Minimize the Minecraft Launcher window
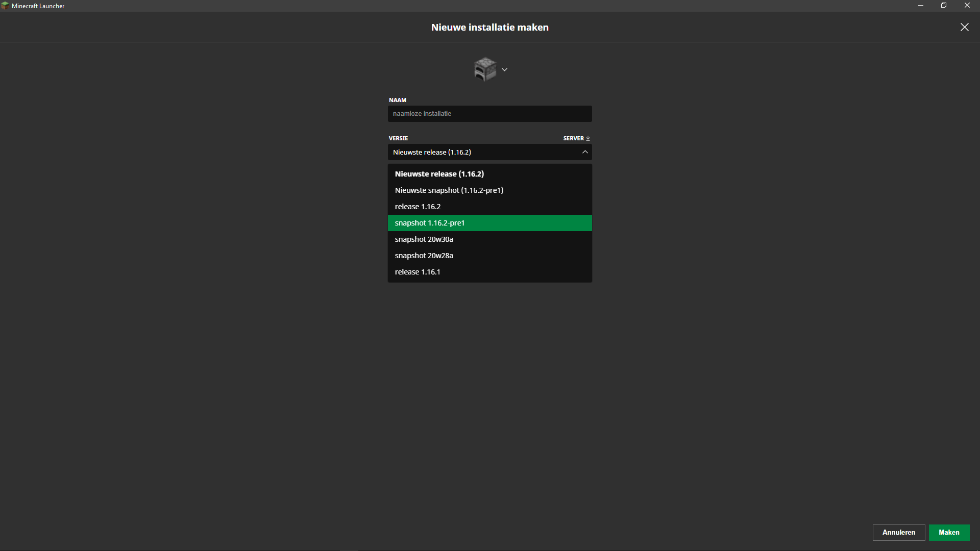The height and width of the screenshot is (551, 980). [x=920, y=6]
